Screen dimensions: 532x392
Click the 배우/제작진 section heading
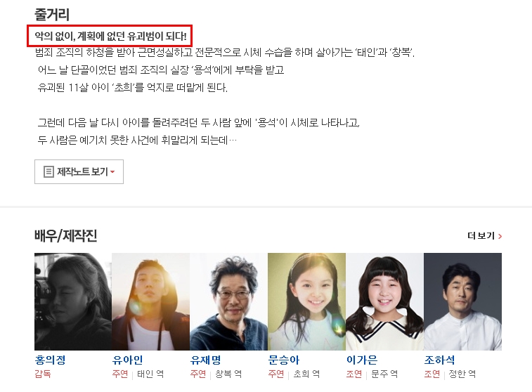[x=66, y=235]
